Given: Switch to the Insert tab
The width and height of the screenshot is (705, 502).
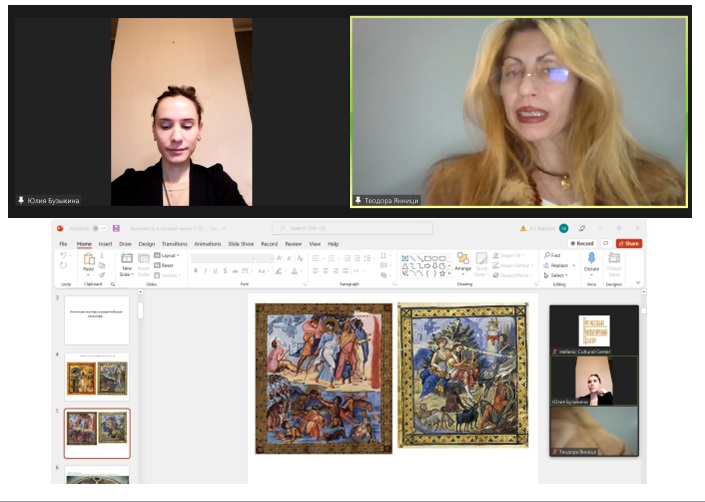Looking at the screenshot, I should pos(105,244).
